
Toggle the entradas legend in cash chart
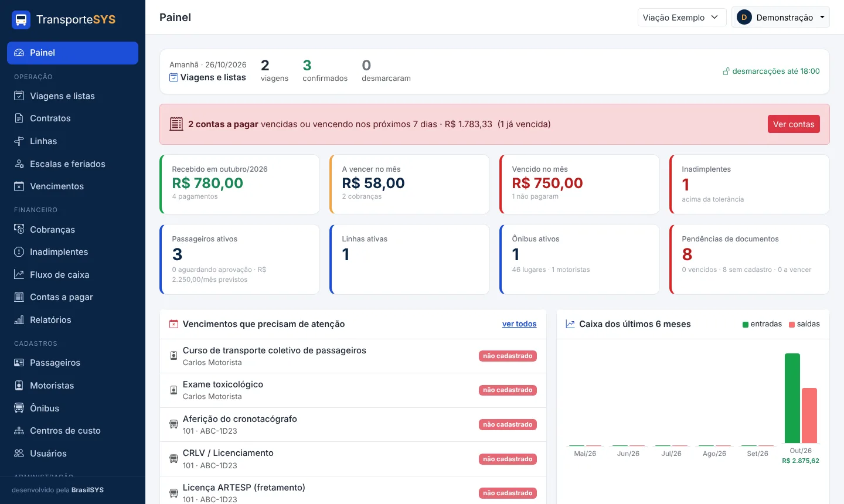coord(762,324)
